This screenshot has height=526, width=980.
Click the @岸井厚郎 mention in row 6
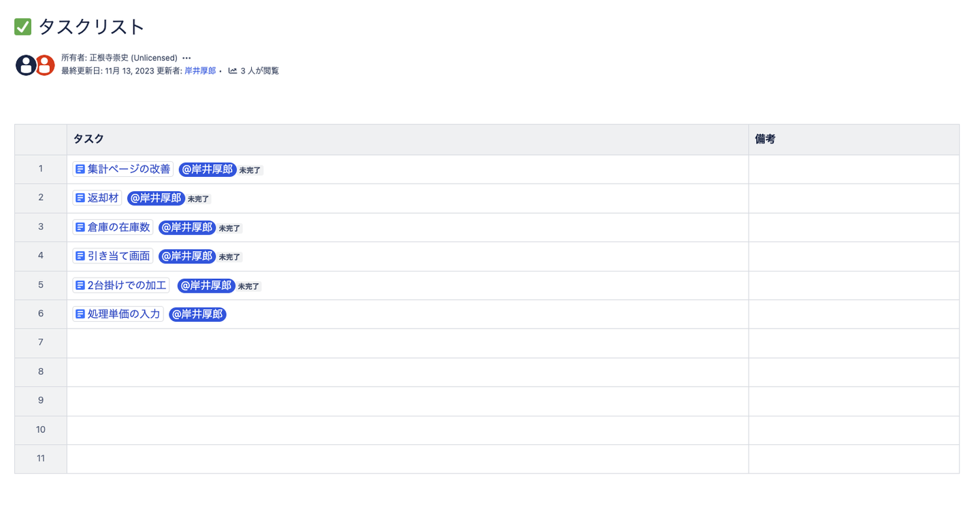[x=197, y=314]
